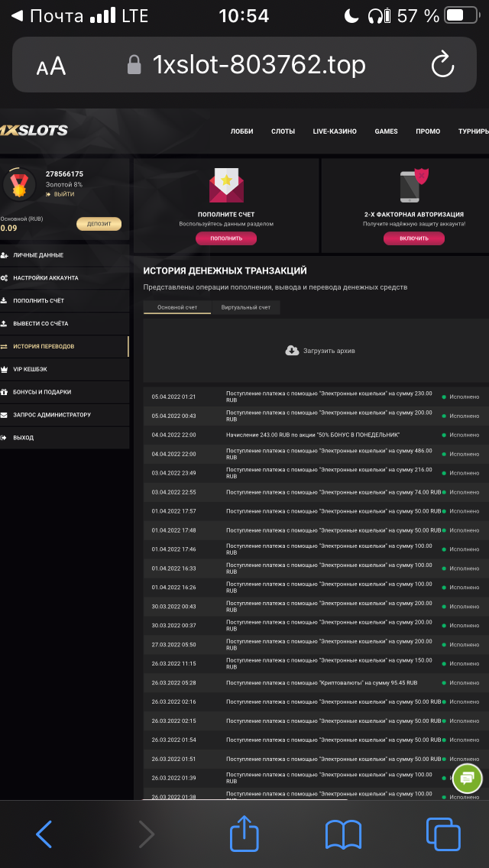
Task: Select the Основной счет tab
Action: pos(177,307)
